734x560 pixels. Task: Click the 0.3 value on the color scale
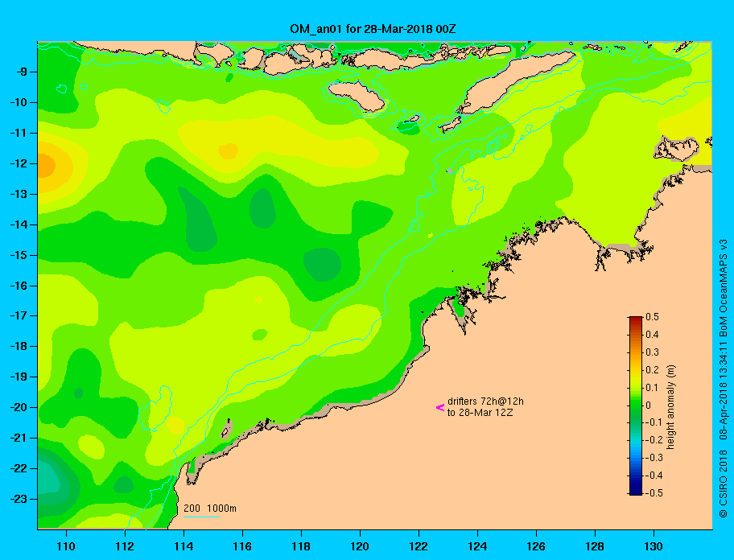tap(652, 352)
